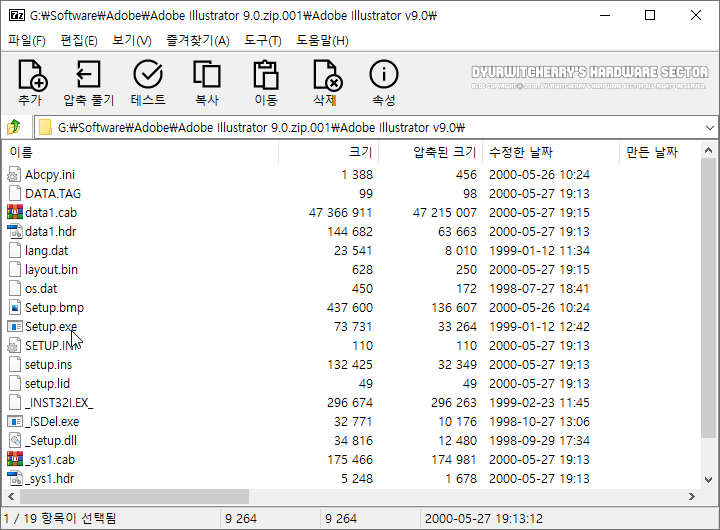
Task: Click the 이동 (Move) toolbar icon
Action: click(266, 74)
